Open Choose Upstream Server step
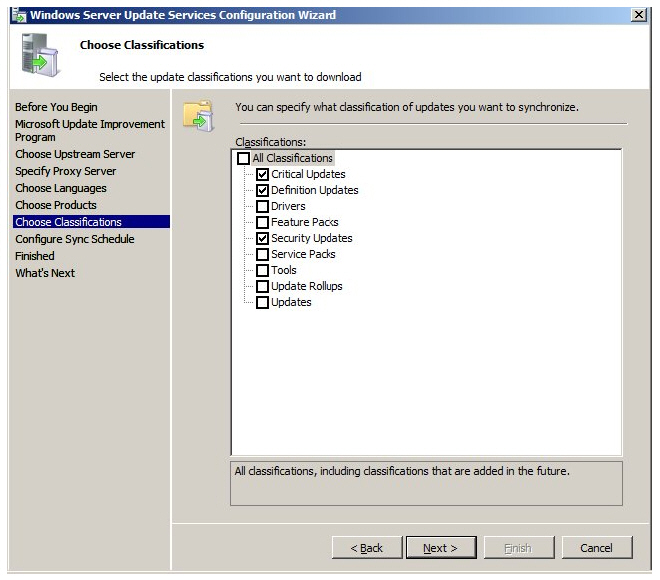 coord(75,154)
